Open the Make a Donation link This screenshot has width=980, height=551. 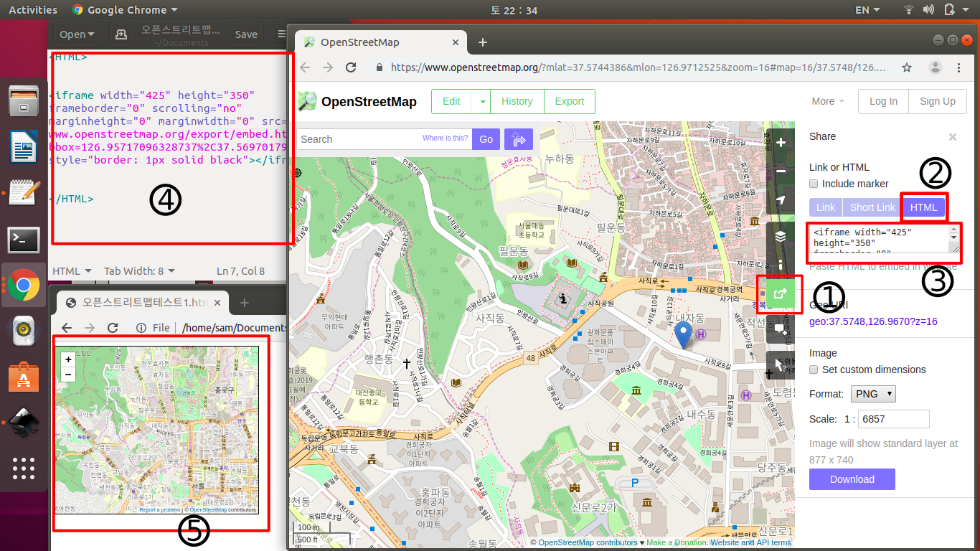[x=677, y=542]
